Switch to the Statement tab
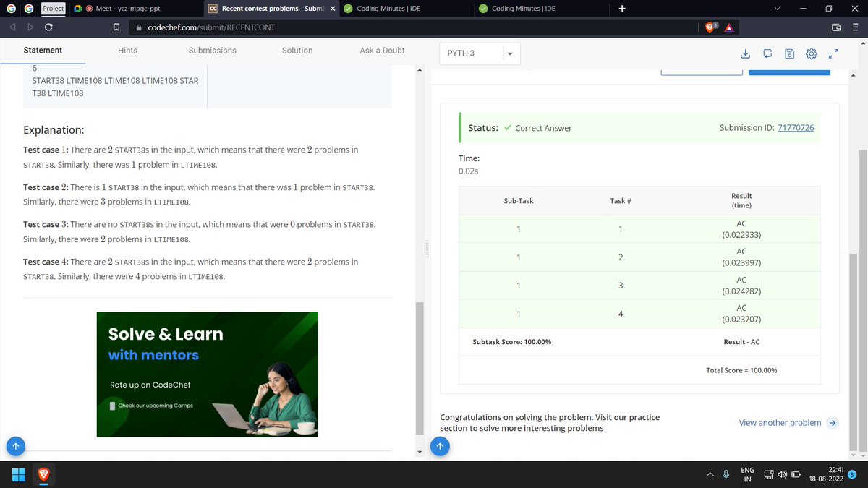 point(43,50)
